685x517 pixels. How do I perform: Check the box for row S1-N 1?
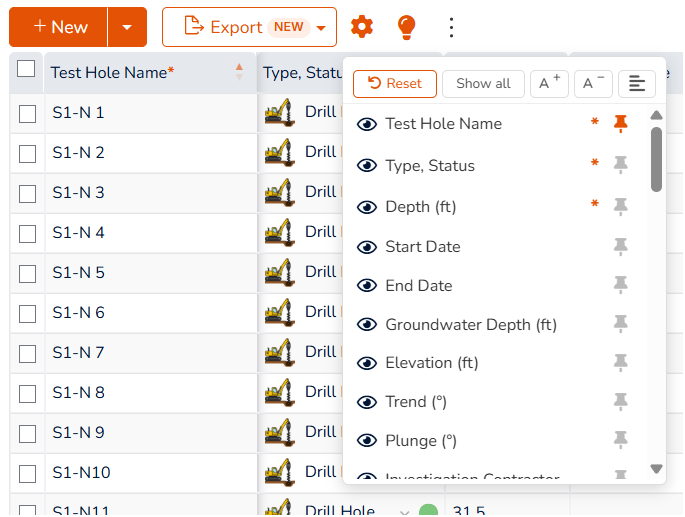[28, 114]
